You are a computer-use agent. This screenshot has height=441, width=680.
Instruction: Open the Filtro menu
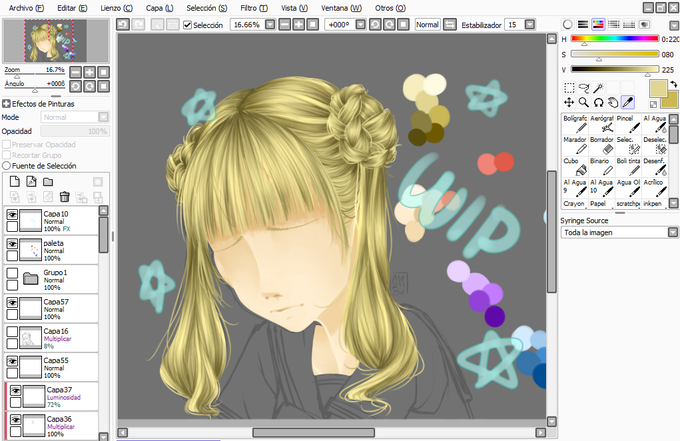254,8
